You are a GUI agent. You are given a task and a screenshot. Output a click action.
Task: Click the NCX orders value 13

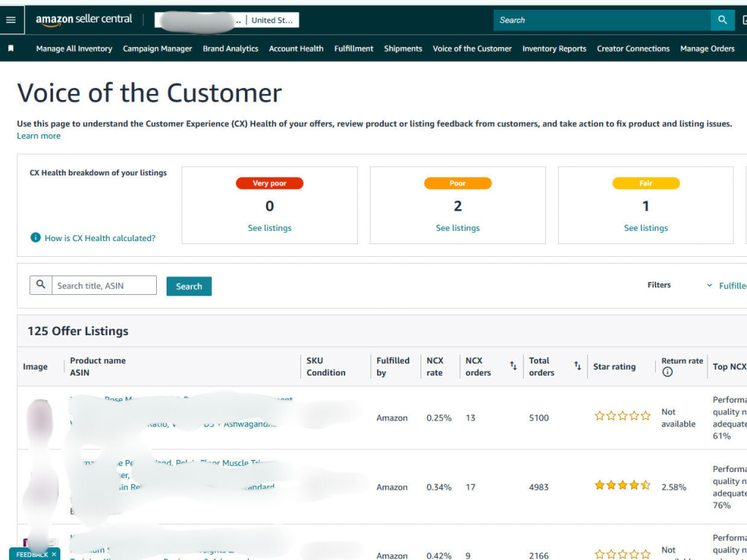[x=470, y=417]
